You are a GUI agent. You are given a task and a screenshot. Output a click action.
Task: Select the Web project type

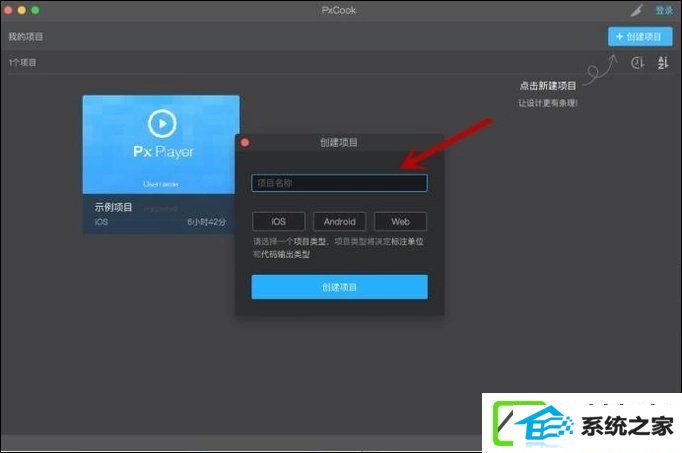point(400,222)
